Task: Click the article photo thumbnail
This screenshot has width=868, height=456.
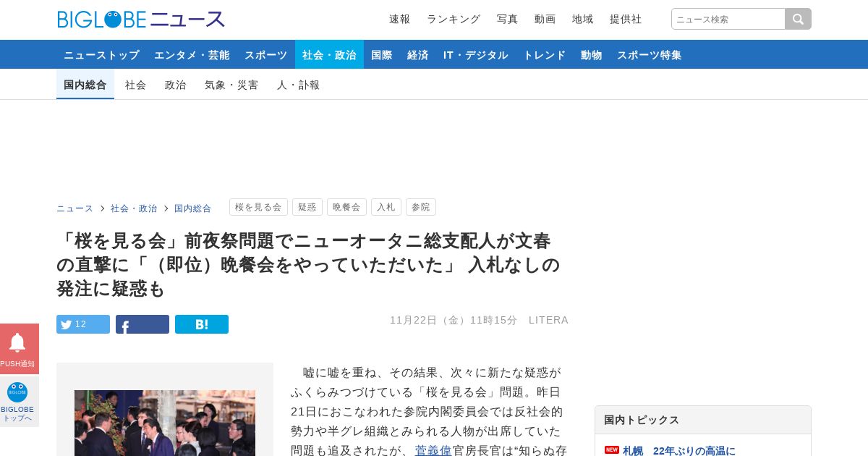Action: (x=165, y=423)
